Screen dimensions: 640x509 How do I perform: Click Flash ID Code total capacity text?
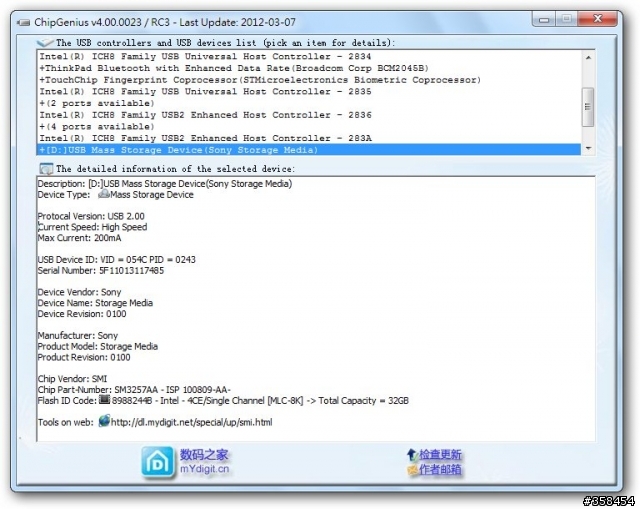[x=260, y=400]
